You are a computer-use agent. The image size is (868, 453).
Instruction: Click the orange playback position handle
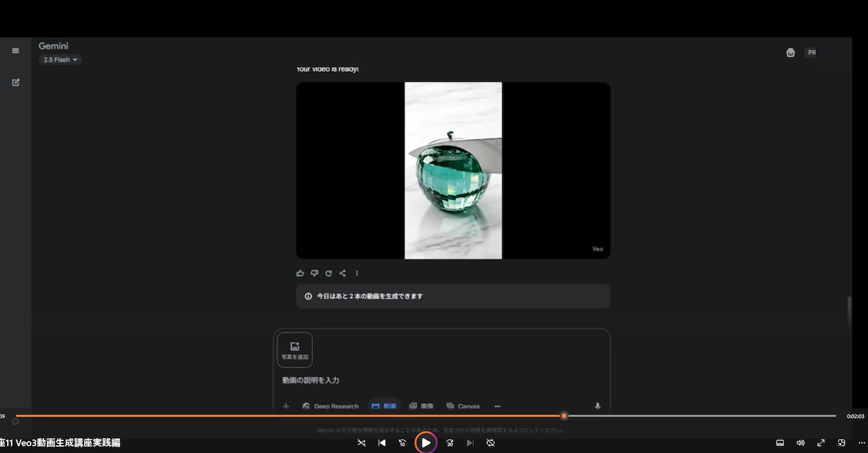click(564, 416)
